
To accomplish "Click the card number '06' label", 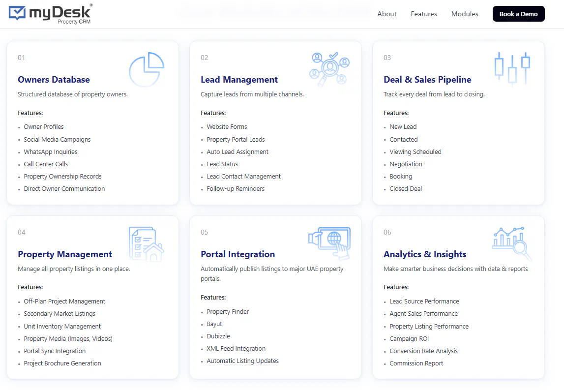I will (x=387, y=232).
